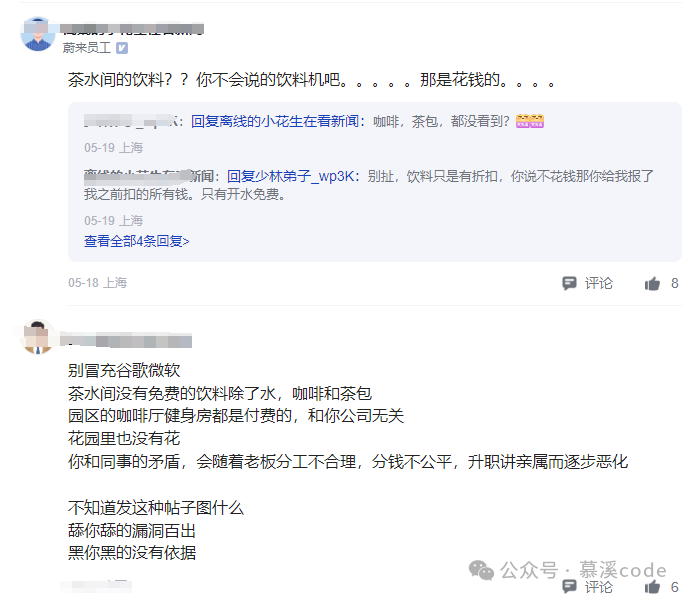Click the 评论 label on the first comment
This screenshot has height=598, width=689.
[598, 283]
